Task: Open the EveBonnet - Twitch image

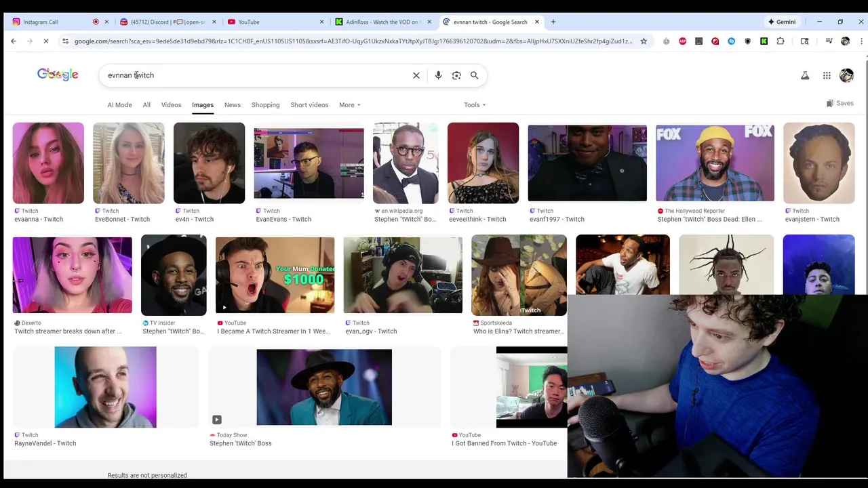Action: click(129, 163)
